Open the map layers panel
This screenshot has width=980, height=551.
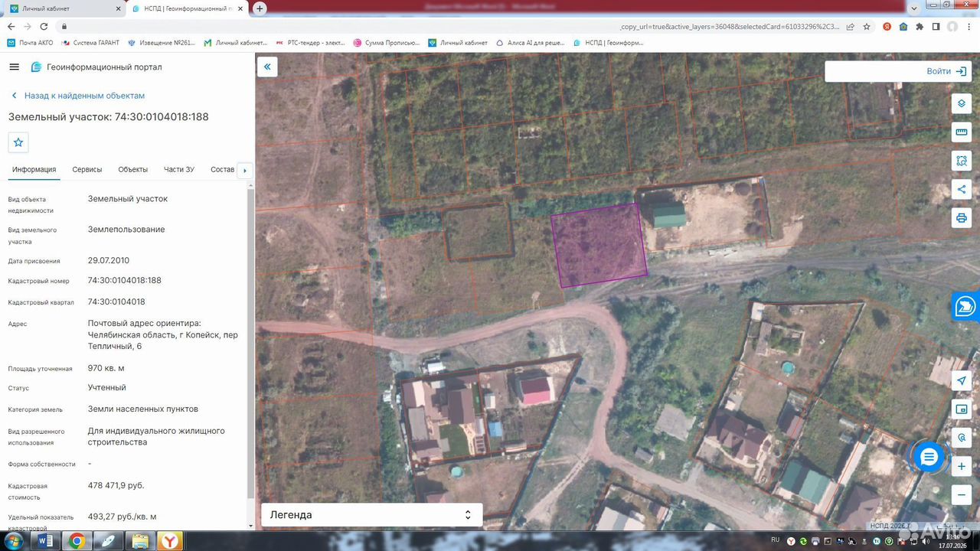pos(962,103)
